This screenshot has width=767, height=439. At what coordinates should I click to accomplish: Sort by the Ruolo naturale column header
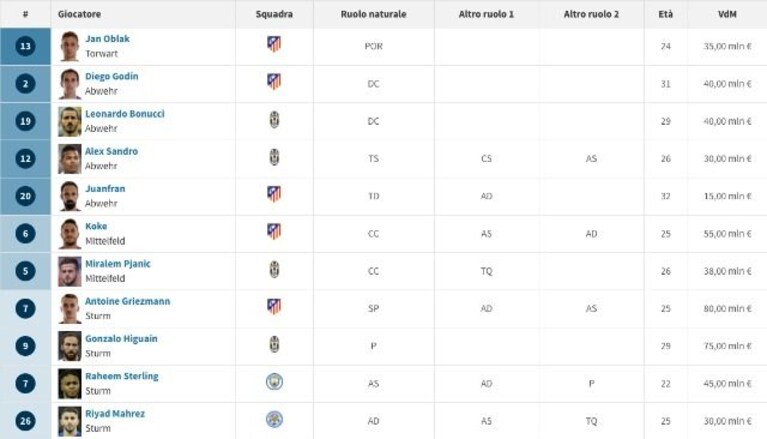[x=374, y=14]
